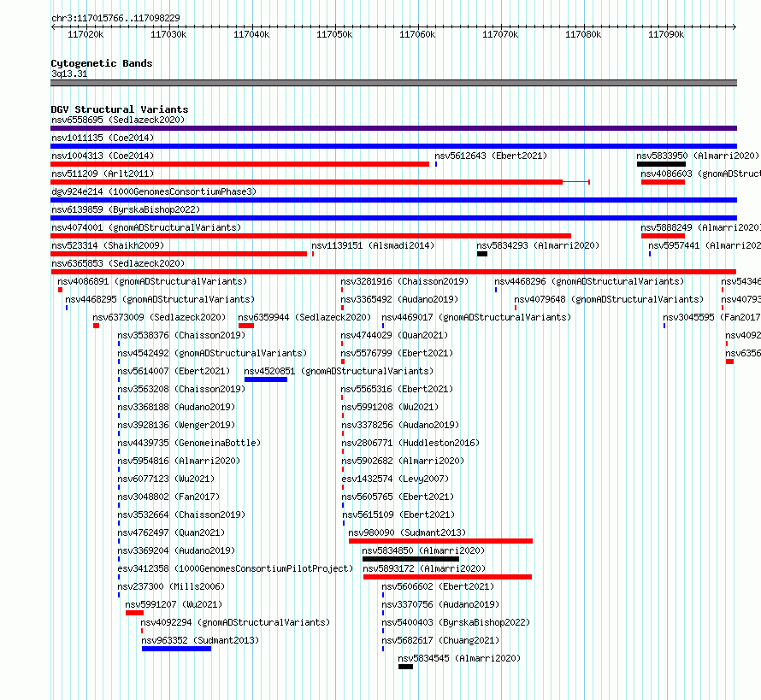Click nsv4744029 (Quan2021) label
This screenshot has height=700, width=761.
(x=394, y=335)
